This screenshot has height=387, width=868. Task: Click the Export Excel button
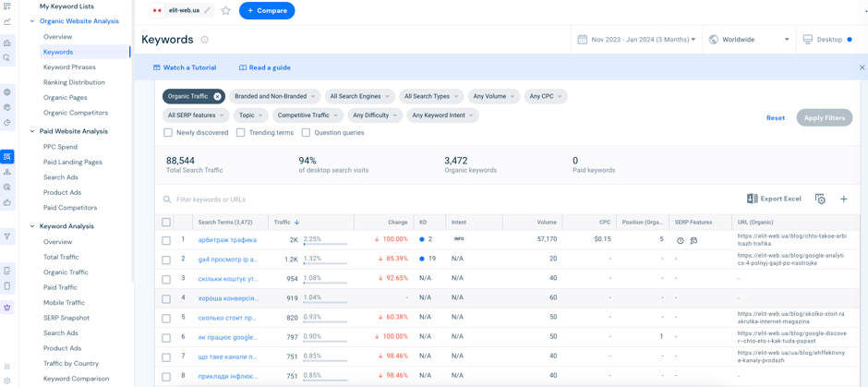click(x=774, y=199)
